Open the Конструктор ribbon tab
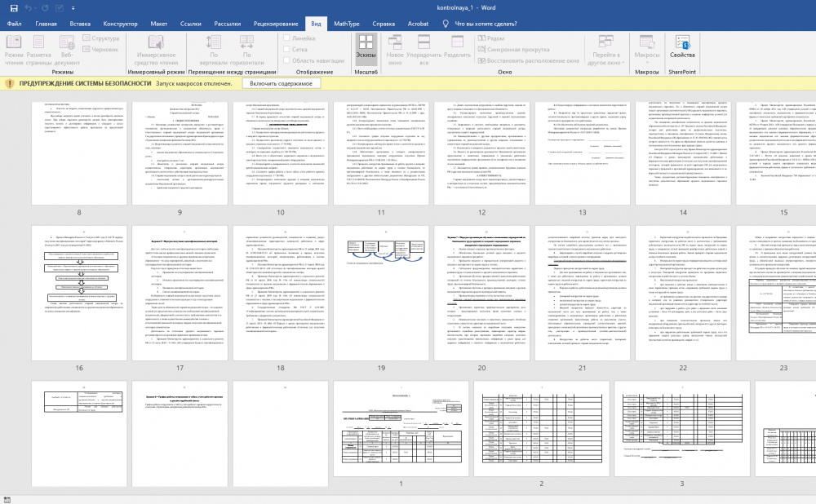 (x=120, y=24)
